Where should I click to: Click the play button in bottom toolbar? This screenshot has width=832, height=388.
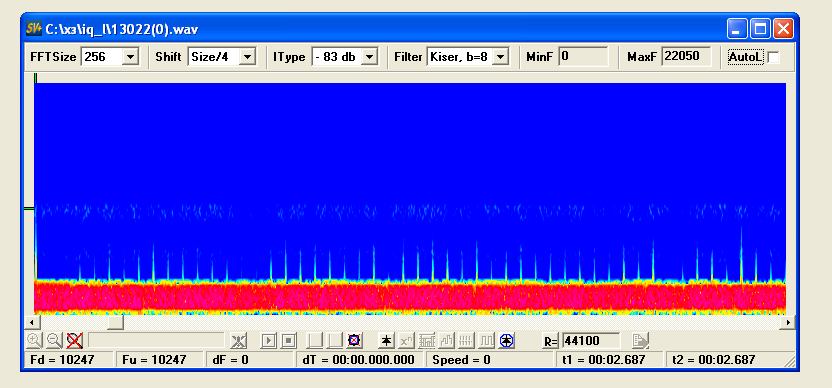point(269,340)
